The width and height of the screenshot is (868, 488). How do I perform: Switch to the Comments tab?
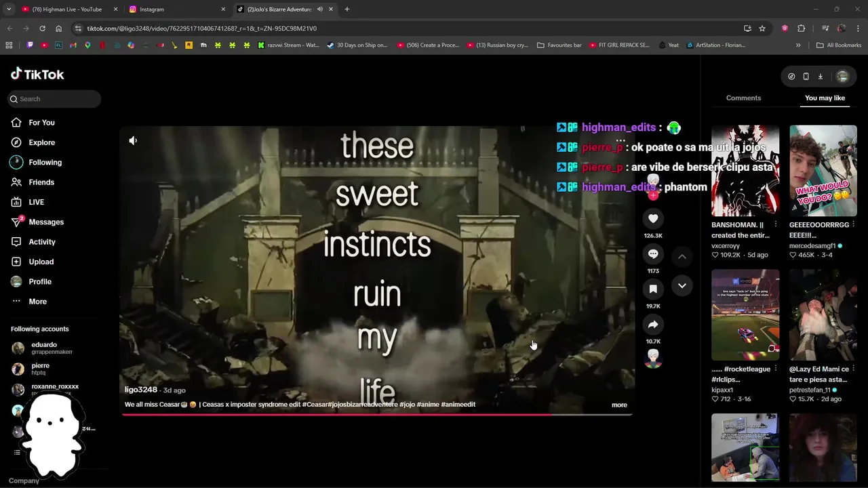[x=743, y=98]
